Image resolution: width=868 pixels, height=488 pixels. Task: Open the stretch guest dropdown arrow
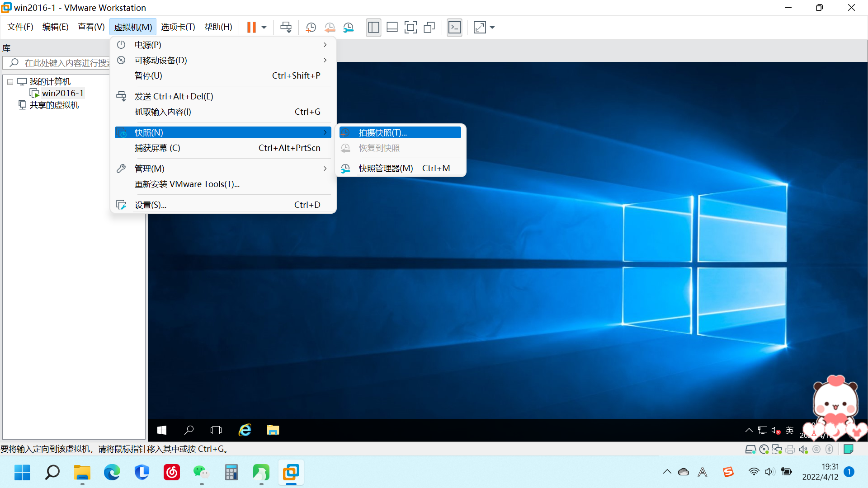[492, 28]
